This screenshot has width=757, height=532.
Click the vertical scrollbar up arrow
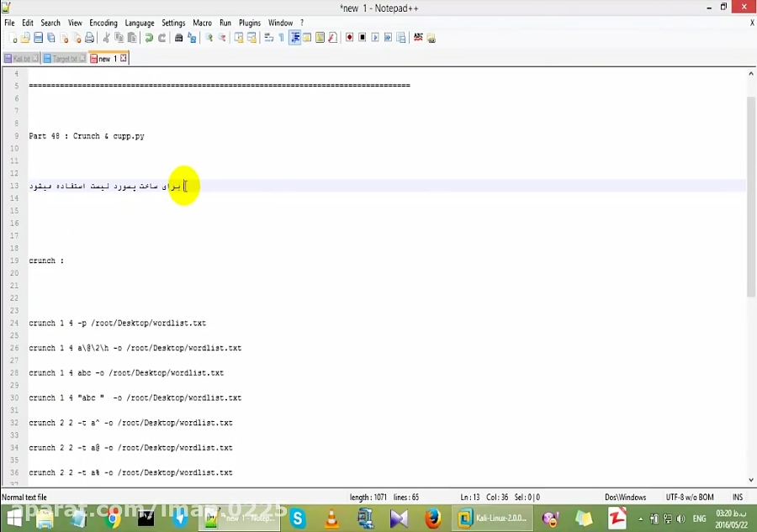pos(751,74)
